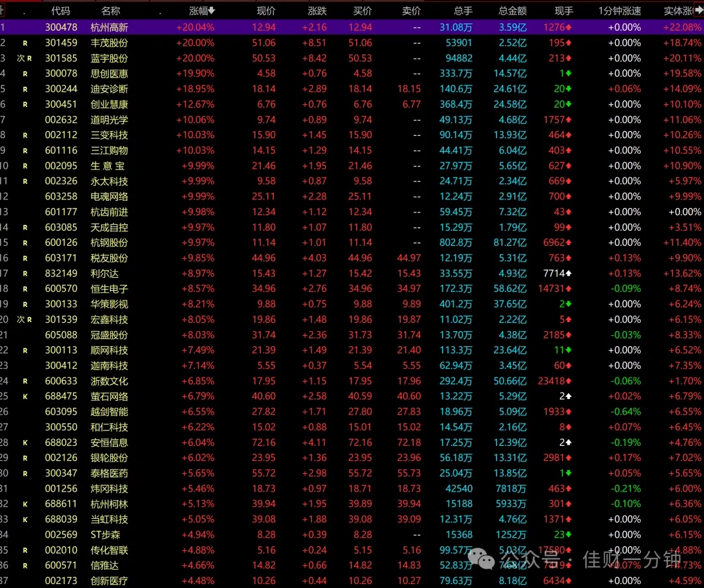Click 和仁科技 stock name

109,427
